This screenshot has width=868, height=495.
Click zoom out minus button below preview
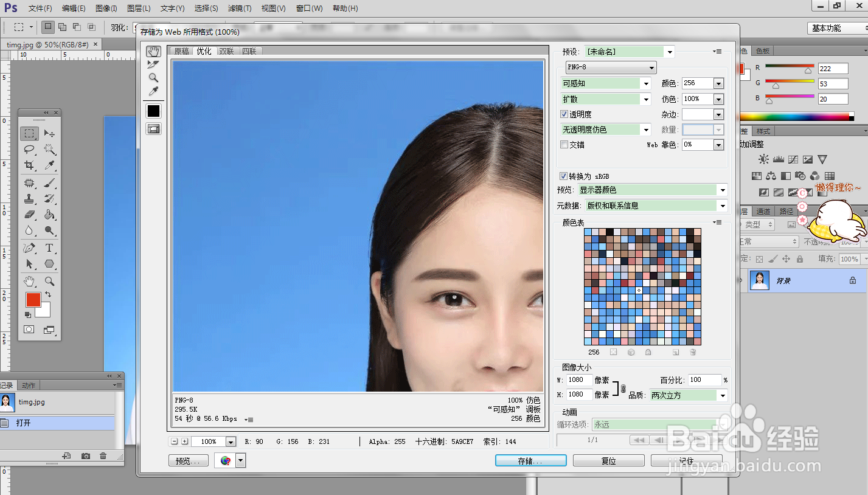coord(175,441)
